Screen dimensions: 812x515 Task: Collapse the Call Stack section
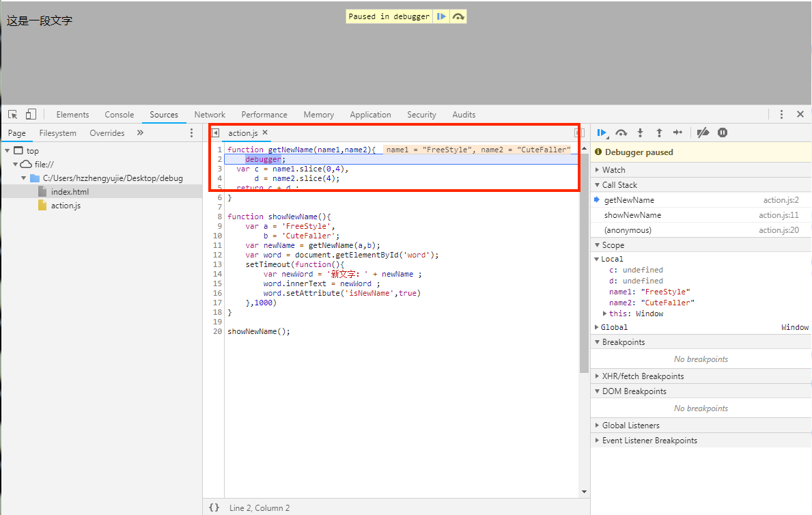[618, 184]
